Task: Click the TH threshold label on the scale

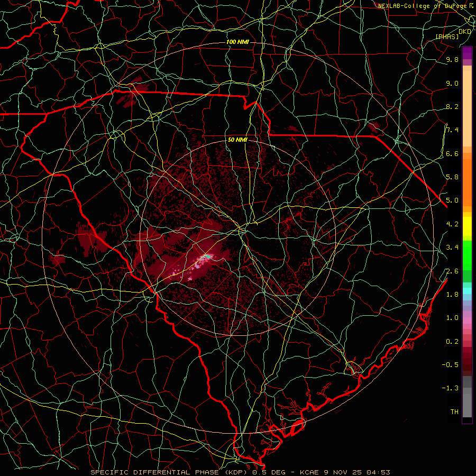Action: [454, 412]
